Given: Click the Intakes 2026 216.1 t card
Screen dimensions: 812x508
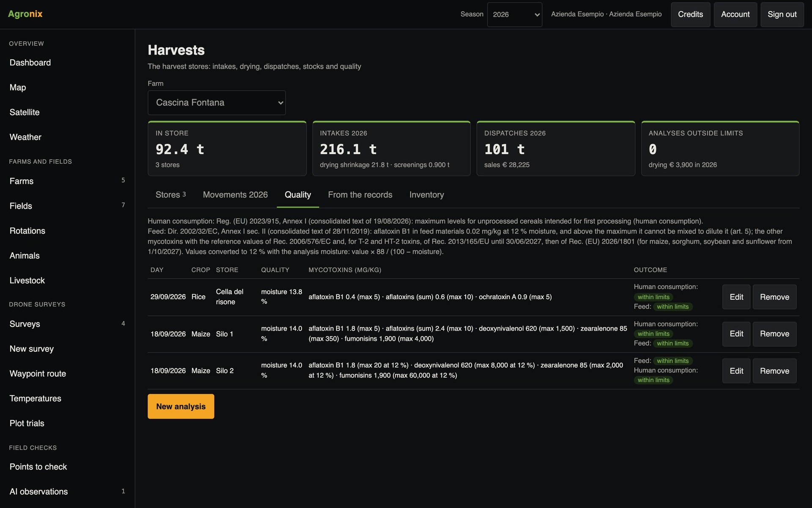Looking at the screenshot, I should [x=391, y=149].
